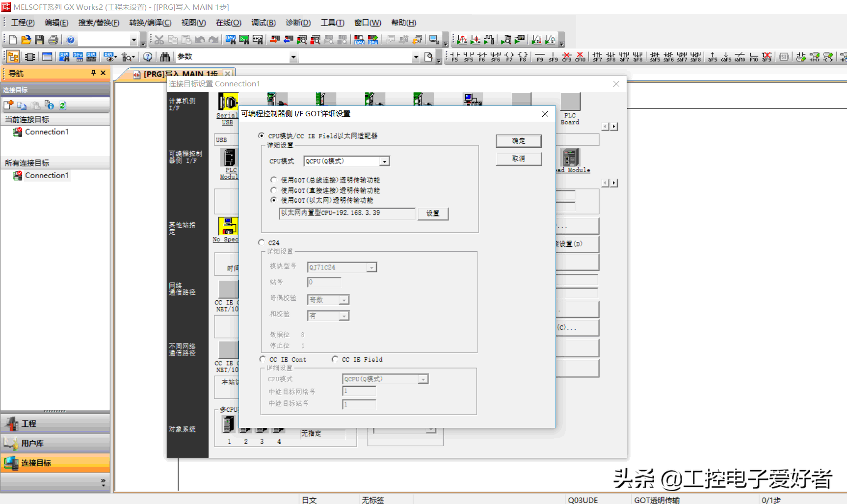Click the New project document icon

point(13,40)
